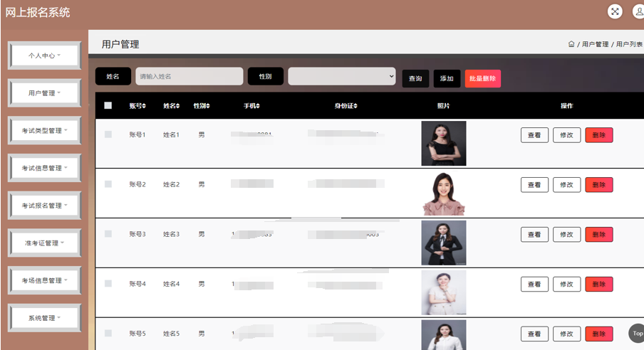Focus the 请输入姓名 name input field
The image size is (644, 350).
189,76
